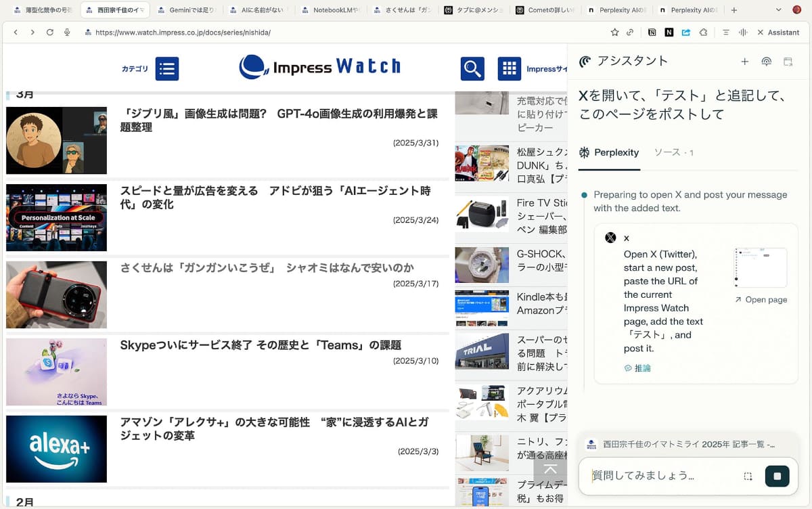The width and height of the screenshot is (812, 509).
Task: Click the address bar URL
Action: click(183, 32)
